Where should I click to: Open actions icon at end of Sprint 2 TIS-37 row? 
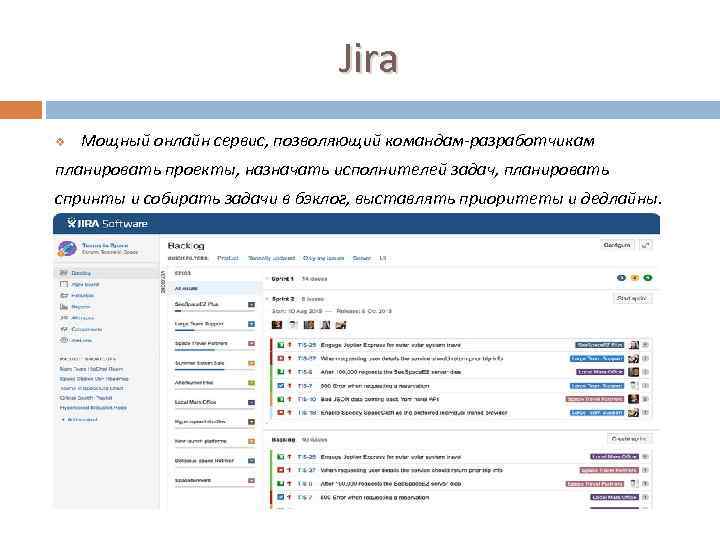coord(645,358)
